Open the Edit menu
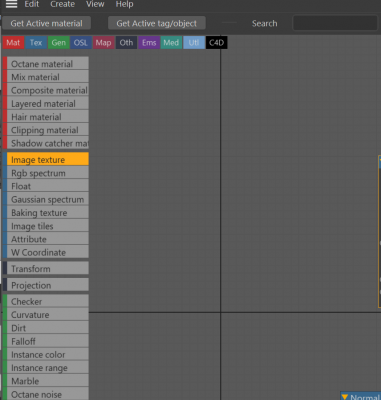The width and height of the screenshot is (381, 400). [32, 4]
